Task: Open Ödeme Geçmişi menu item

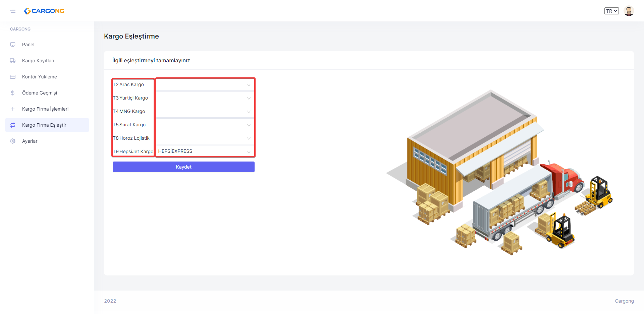Action: pos(47,93)
